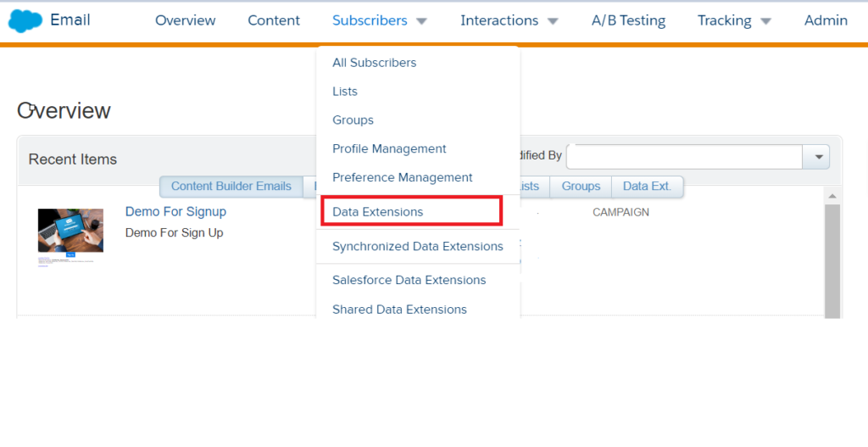Screen dimensions: 868x447
Task: Open Synchronized Data Extensions entry
Action: [418, 247]
